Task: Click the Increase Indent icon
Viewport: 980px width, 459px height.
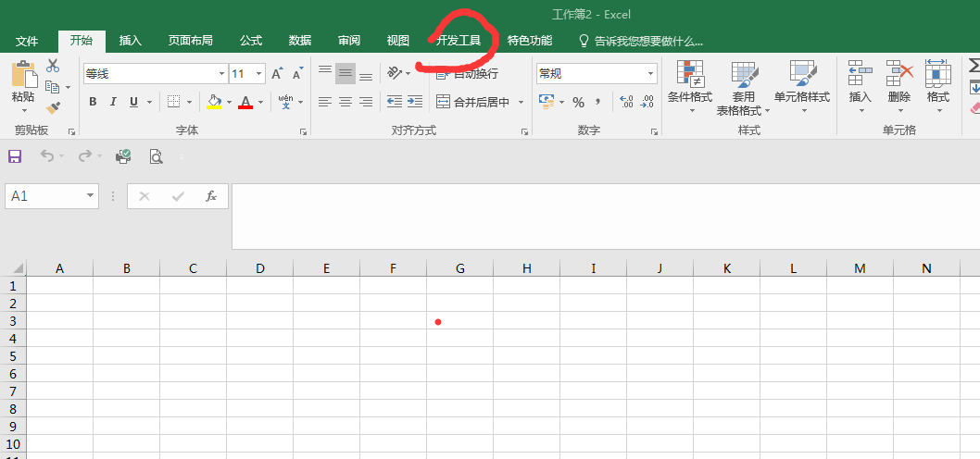Action: click(415, 102)
